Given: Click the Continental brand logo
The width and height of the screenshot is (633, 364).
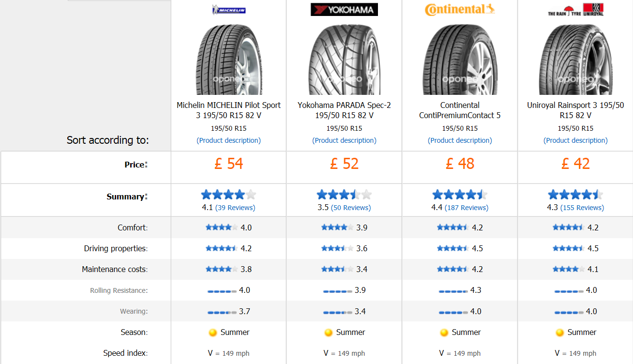Looking at the screenshot, I should 460,10.
